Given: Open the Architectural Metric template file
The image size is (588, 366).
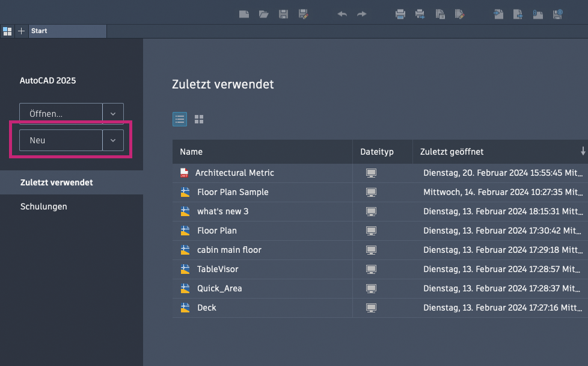Looking at the screenshot, I should pos(234,173).
